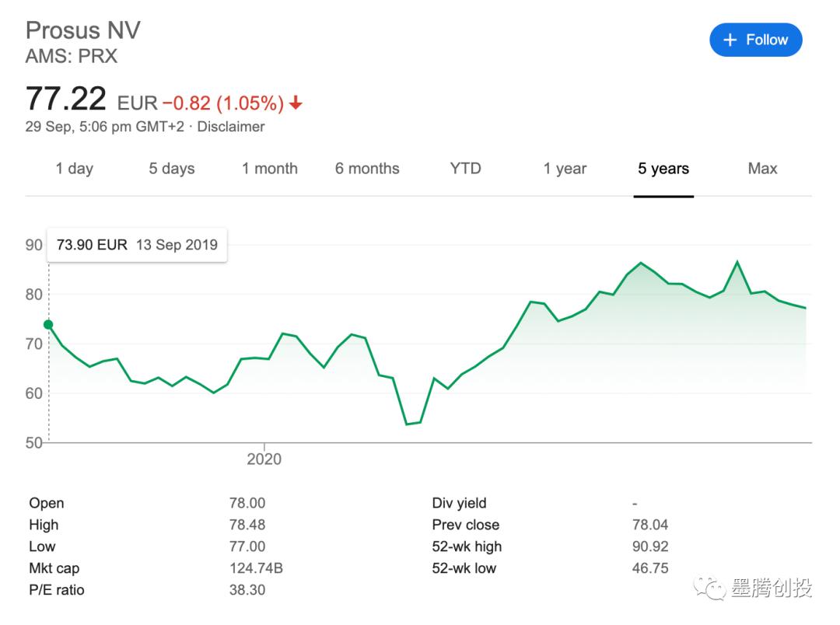Switch to the 1 month tab

(269, 169)
